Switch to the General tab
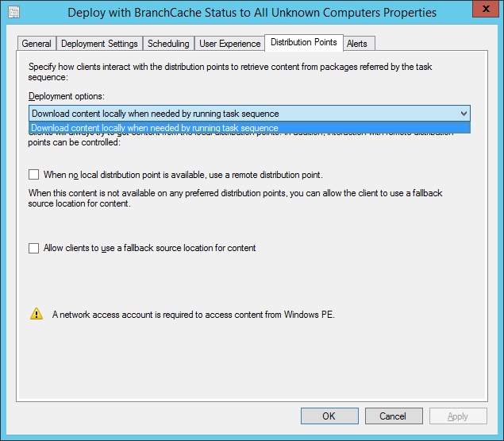 click(37, 44)
